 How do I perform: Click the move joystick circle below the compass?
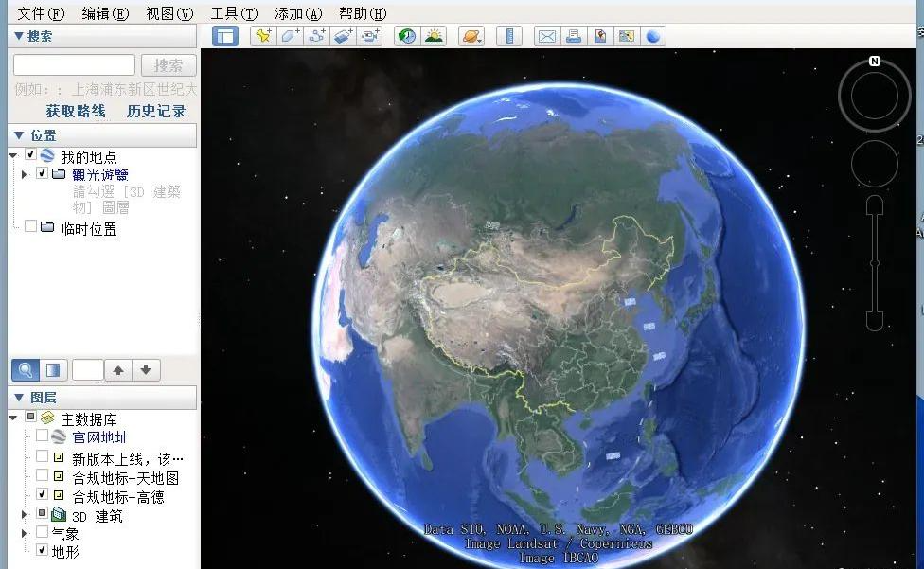(x=875, y=163)
